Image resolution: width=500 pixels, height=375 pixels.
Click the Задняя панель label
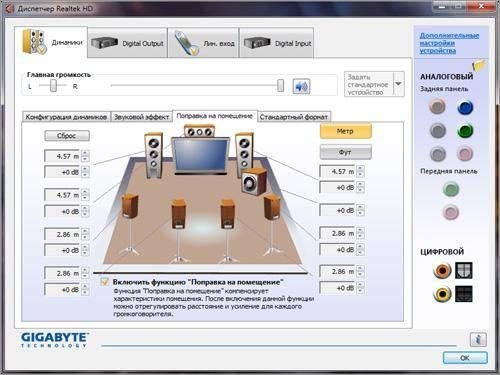[x=444, y=89]
